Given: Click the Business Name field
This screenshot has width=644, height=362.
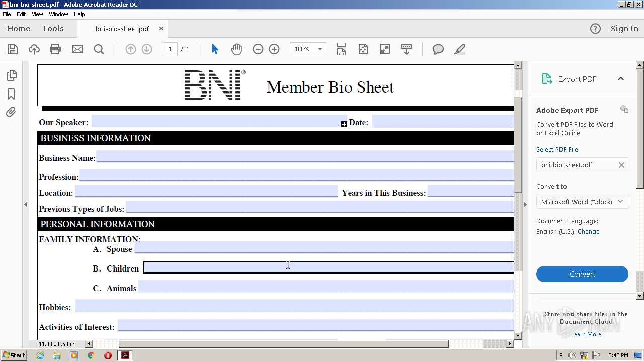Looking at the screenshot, I should pyautogui.click(x=305, y=156).
